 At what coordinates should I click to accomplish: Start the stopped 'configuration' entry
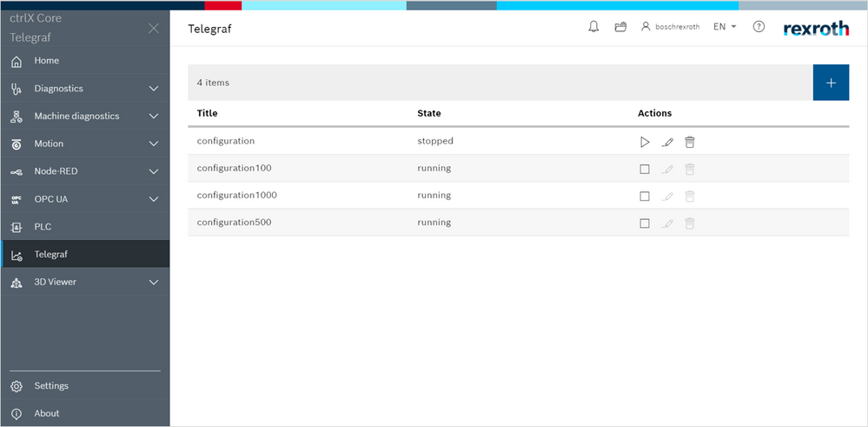[x=645, y=143]
